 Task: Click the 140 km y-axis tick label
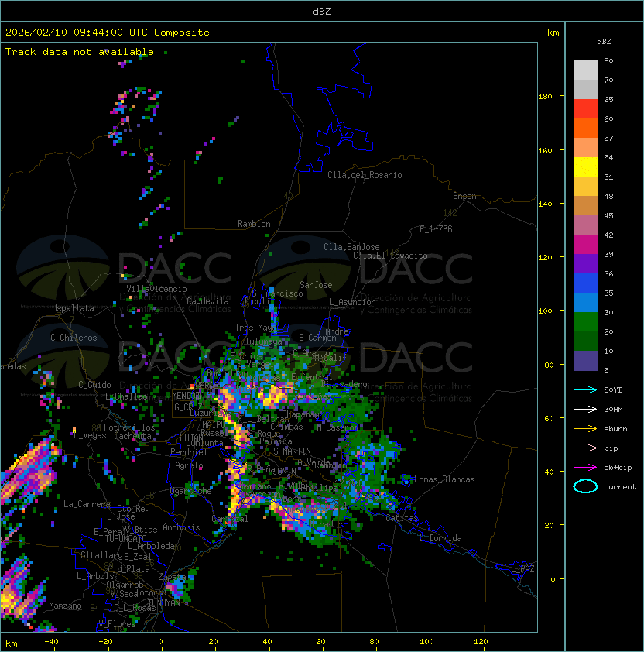pos(545,204)
